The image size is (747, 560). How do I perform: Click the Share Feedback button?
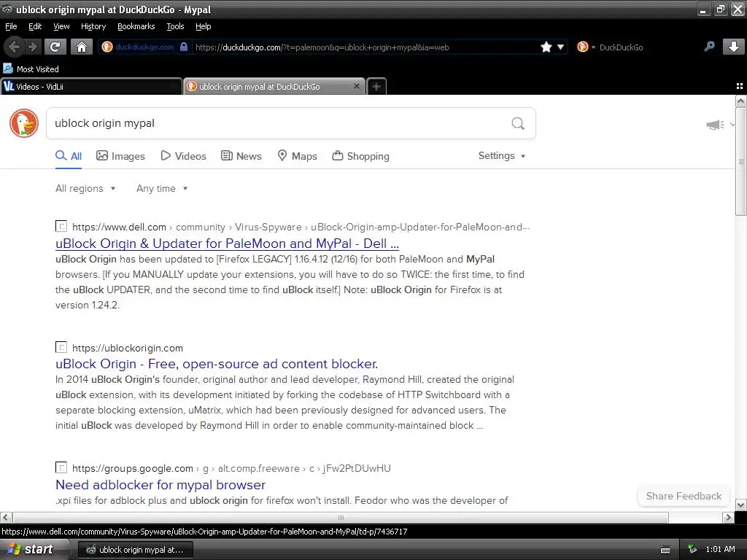(x=684, y=496)
